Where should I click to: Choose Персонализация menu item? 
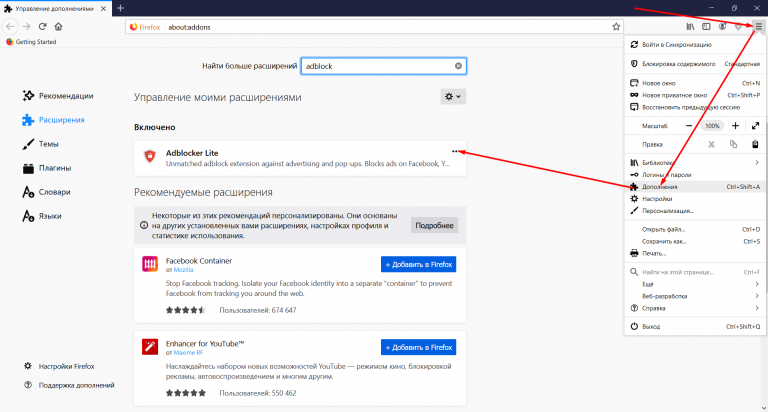click(x=695, y=211)
